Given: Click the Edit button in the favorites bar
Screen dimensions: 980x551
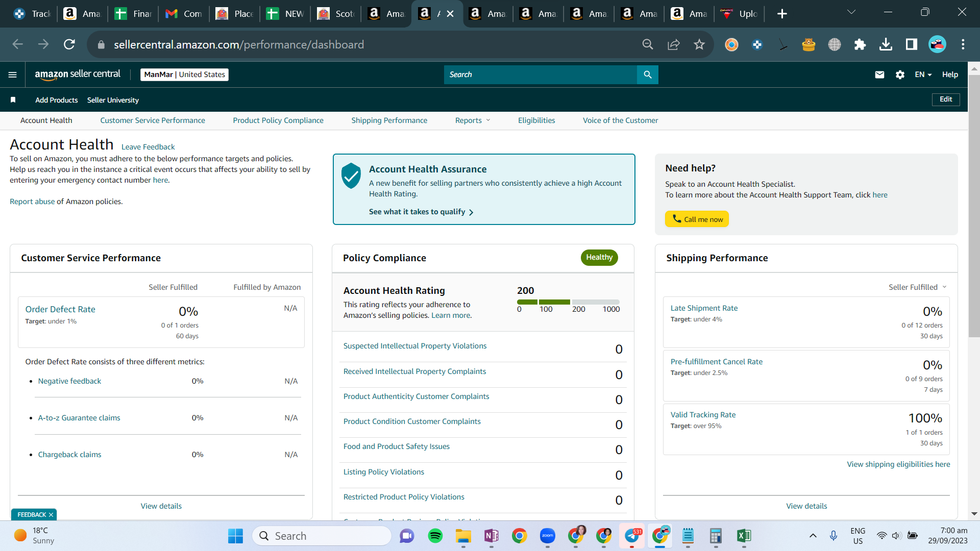Looking at the screenshot, I should [946, 99].
